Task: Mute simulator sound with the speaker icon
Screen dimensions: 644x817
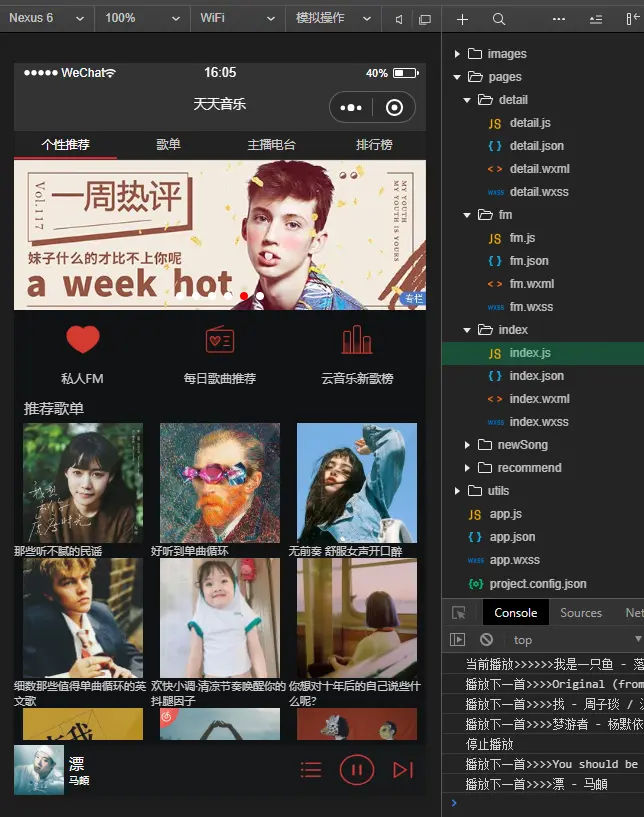Action: click(x=399, y=19)
